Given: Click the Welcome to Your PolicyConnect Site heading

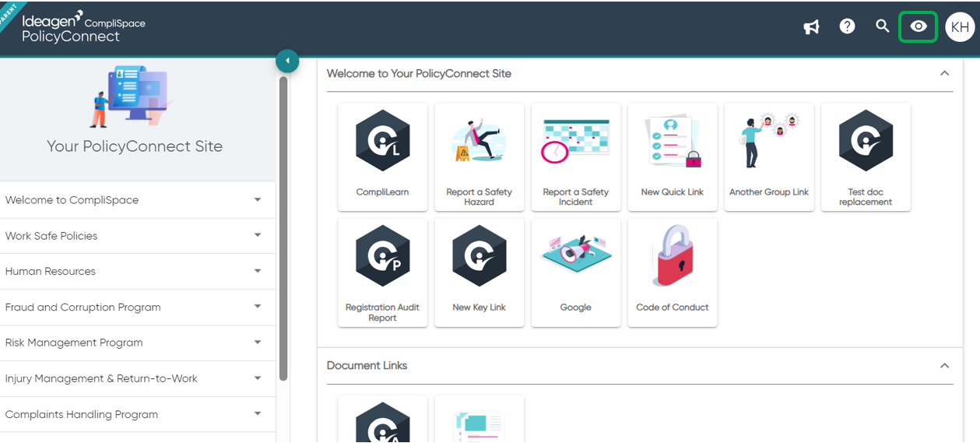Looking at the screenshot, I should [419, 73].
